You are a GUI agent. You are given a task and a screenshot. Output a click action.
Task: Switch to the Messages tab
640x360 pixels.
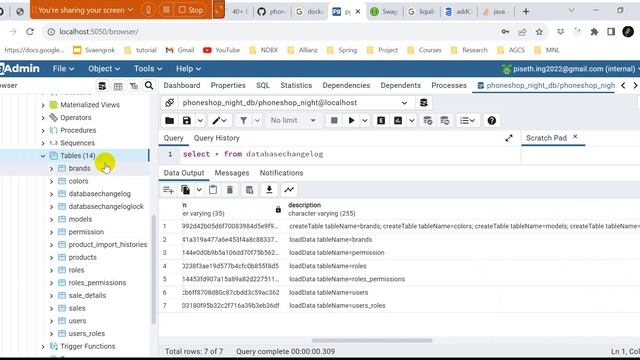point(231,173)
